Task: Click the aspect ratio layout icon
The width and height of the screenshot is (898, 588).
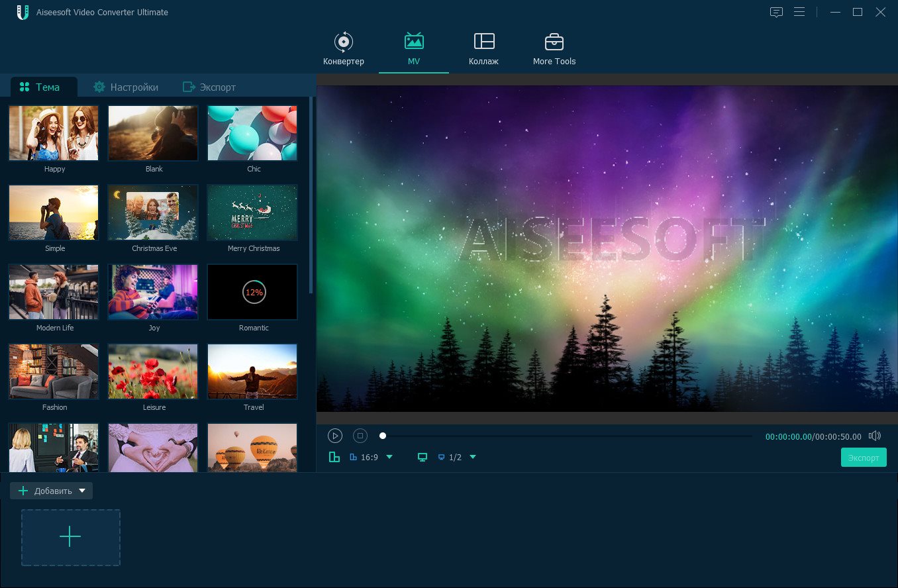Action: [x=334, y=457]
